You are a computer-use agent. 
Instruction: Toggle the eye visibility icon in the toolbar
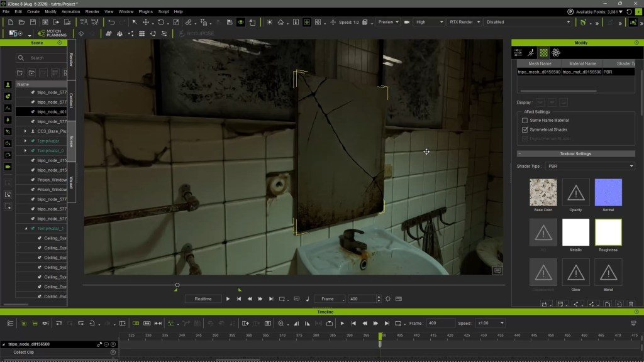click(241, 22)
